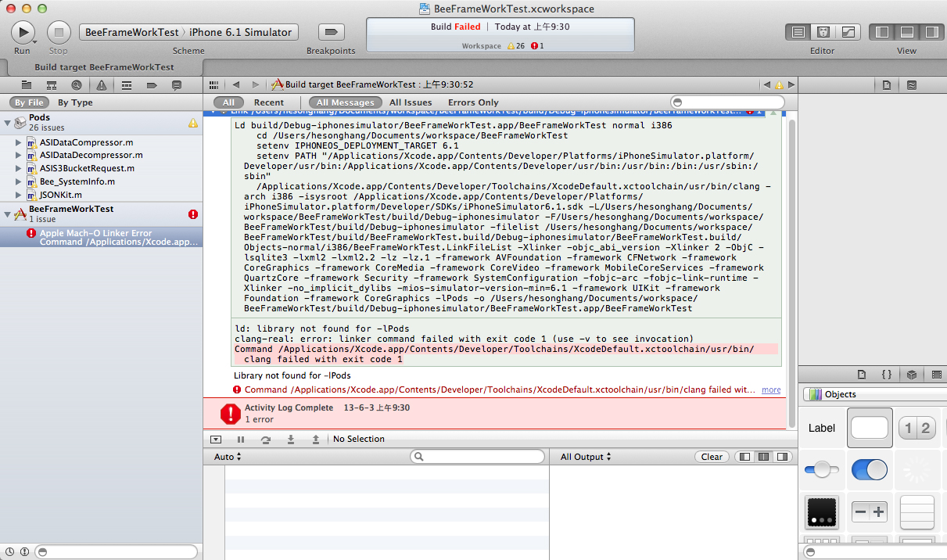The width and height of the screenshot is (947, 560).
Task: Select the Assistant editor button
Action: click(x=823, y=32)
